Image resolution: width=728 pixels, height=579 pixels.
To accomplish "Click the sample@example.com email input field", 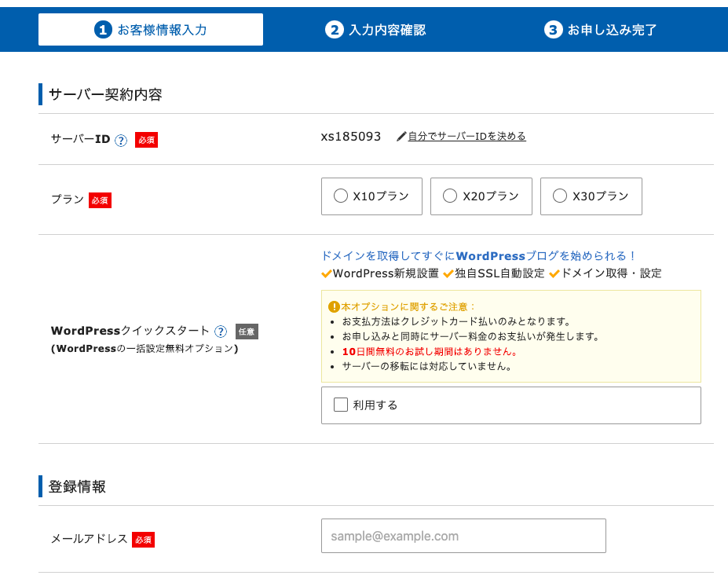I will pos(463,536).
